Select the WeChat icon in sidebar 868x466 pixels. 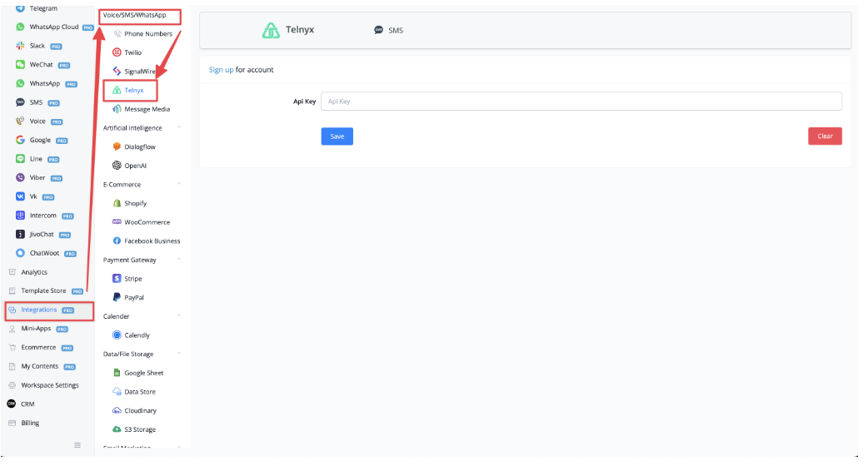coord(21,64)
